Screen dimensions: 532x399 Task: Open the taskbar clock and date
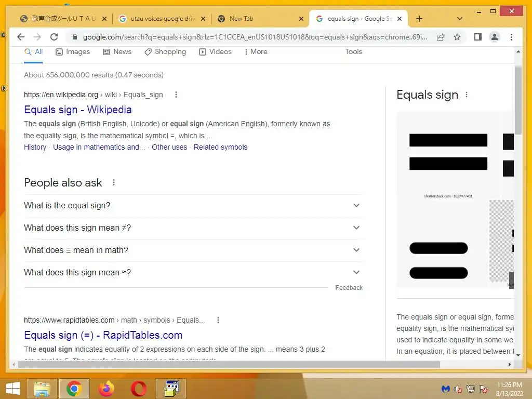point(509,389)
